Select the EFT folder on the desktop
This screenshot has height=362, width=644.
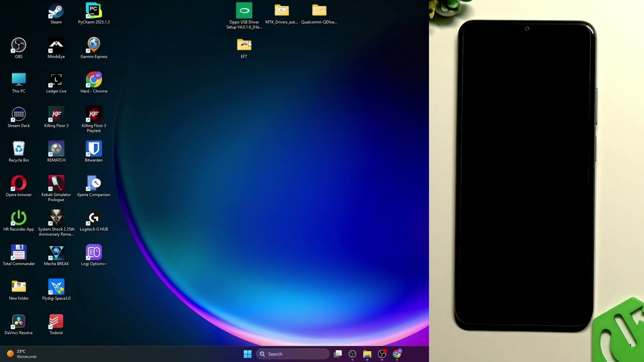click(x=244, y=49)
